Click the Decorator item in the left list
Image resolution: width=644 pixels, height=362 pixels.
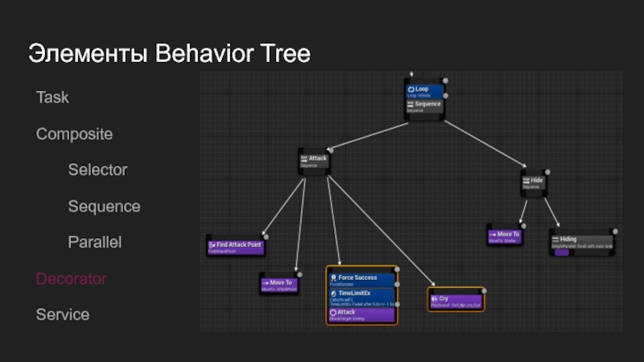click(x=71, y=278)
